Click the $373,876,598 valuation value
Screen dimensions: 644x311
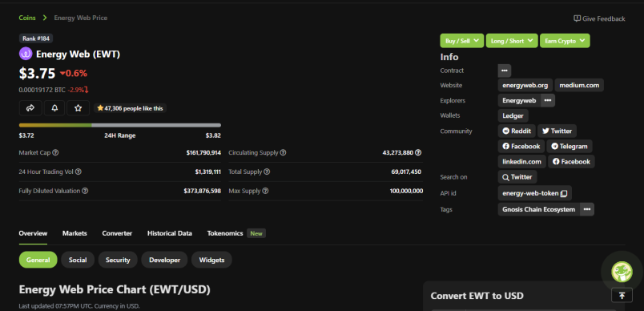coord(202,191)
